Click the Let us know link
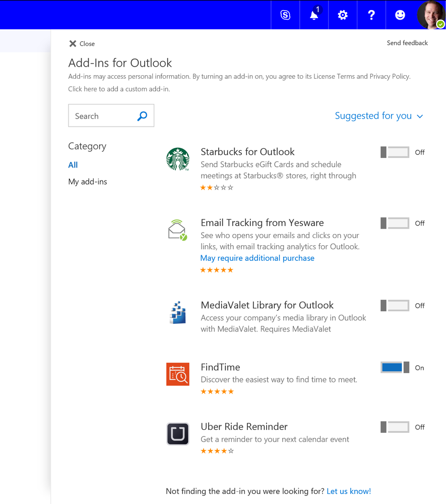 [349, 491]
